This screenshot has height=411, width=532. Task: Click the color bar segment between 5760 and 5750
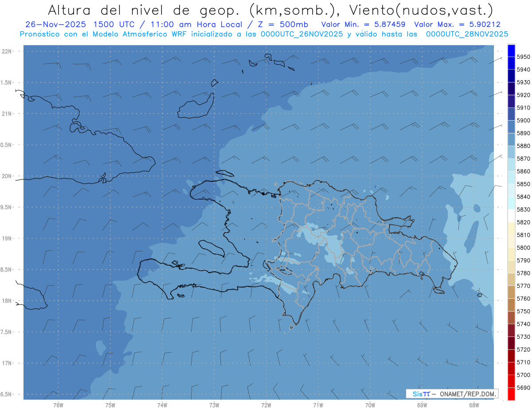(x=511, y=305)
